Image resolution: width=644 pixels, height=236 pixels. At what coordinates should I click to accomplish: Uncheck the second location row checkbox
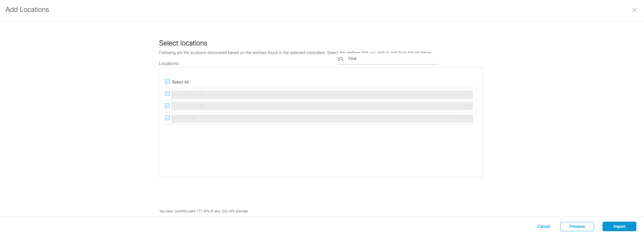pos(167,106)
